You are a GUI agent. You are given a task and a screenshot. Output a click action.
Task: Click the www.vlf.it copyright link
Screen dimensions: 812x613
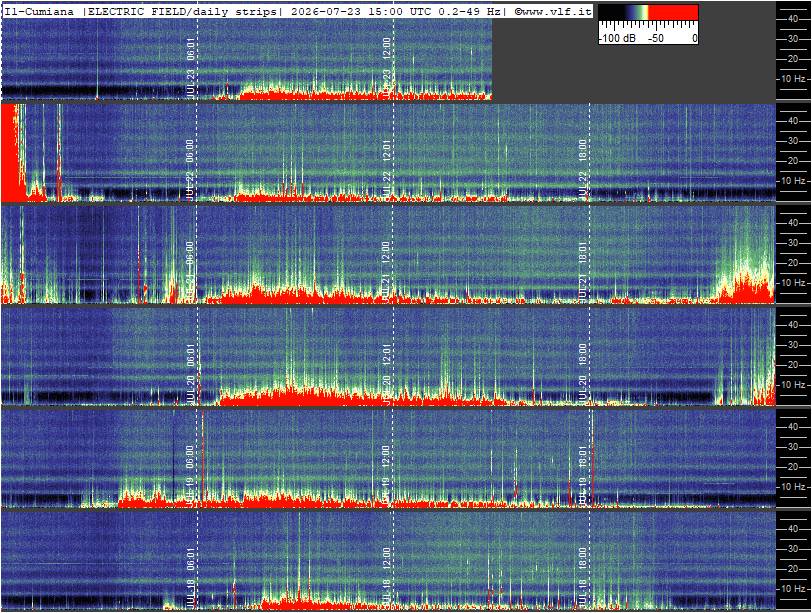[553, 11]
